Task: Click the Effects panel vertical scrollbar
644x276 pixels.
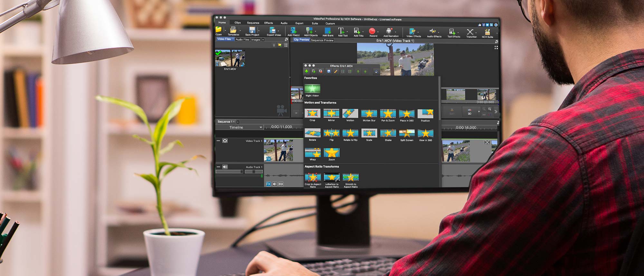Action: (x=439, y=98)
